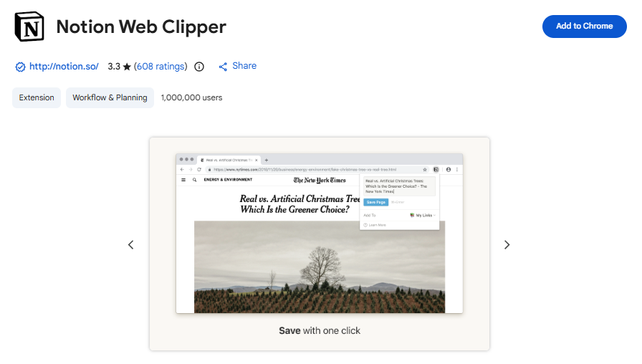
Task: Open the http://notion.so/ link
Action: 64,67
